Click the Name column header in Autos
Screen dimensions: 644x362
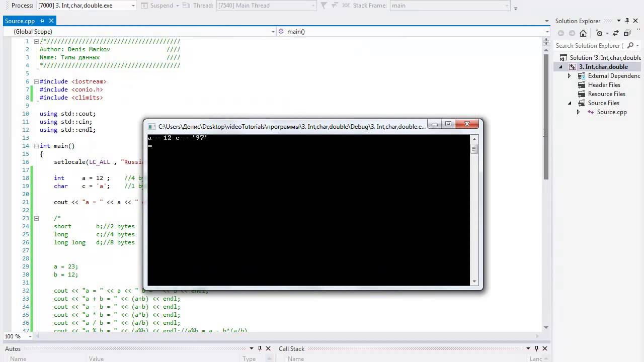coord(18,359)
